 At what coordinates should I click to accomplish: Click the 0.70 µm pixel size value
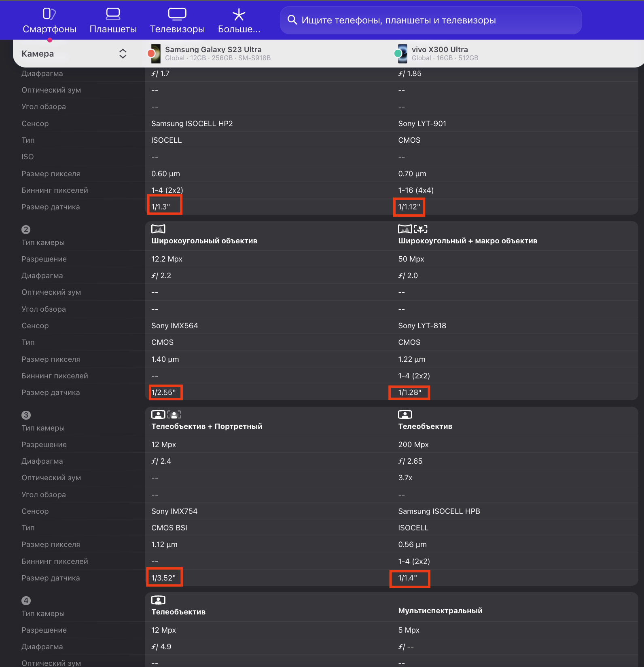[x=412, y=174]
